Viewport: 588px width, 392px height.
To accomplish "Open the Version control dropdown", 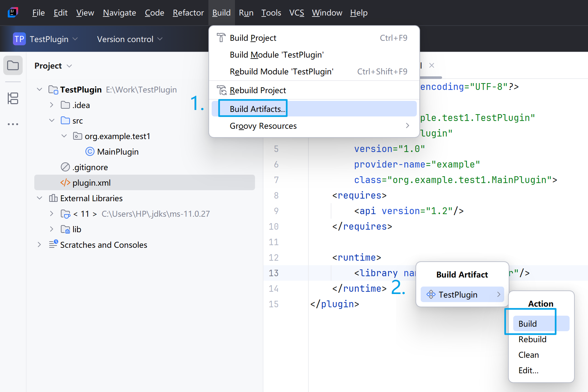I will tap(129, 39).
